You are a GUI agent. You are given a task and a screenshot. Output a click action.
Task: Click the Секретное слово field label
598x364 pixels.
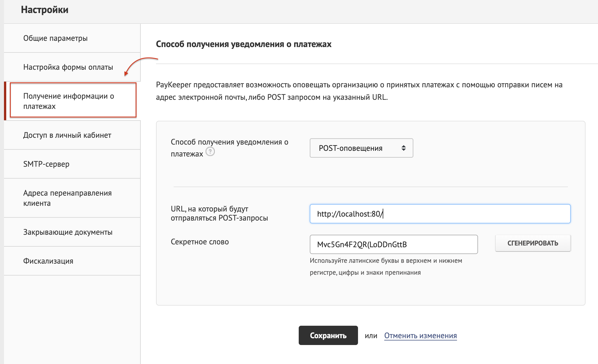tap(200, 242)
